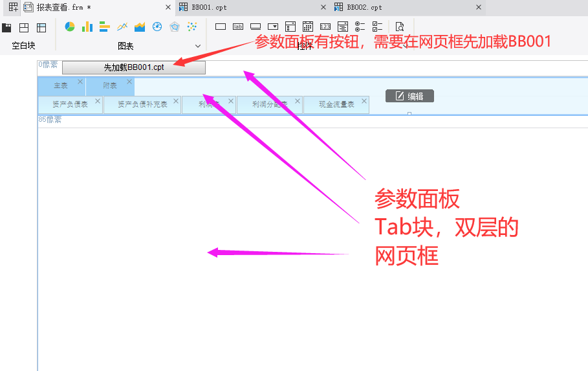
Task: Click the 先加载BB001.cpt button
Action: (134, 67)
